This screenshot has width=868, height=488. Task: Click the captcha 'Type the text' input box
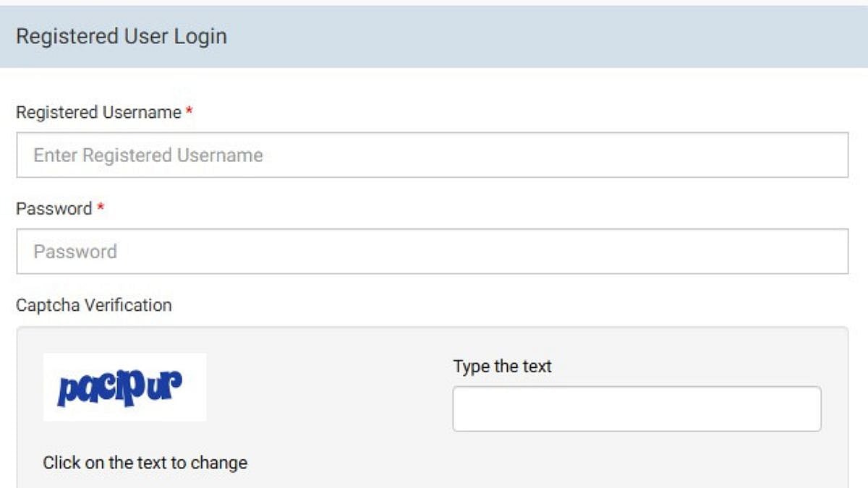click(637, 409)
